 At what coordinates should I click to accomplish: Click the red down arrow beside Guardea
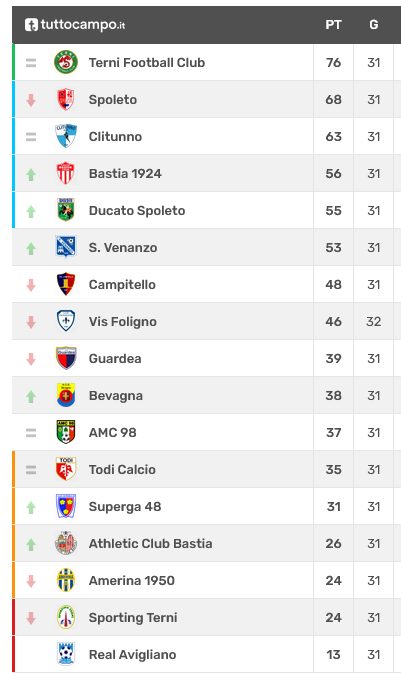tap(31, 359)
